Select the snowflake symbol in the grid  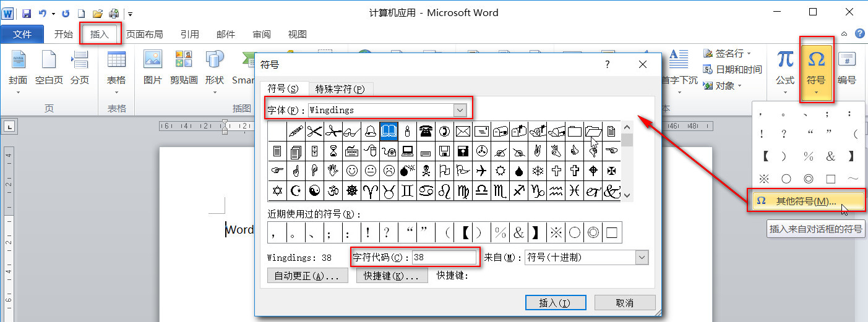click(537, 170)
